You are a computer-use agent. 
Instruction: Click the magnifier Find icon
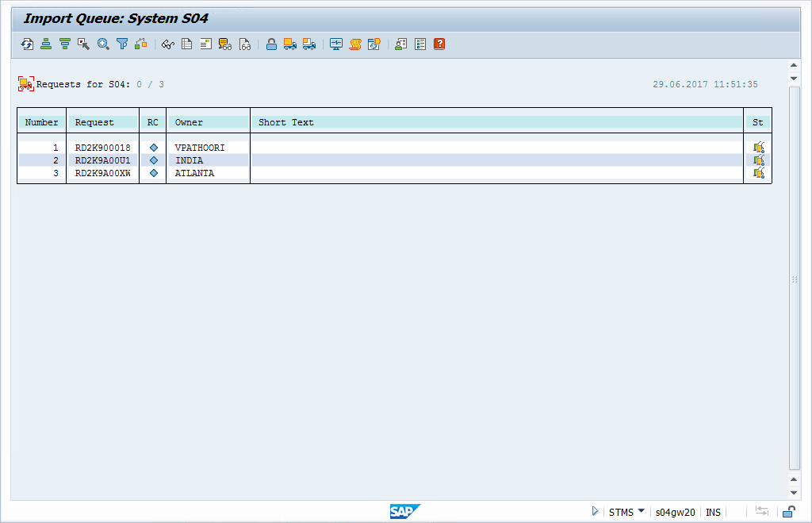point(103,44)
